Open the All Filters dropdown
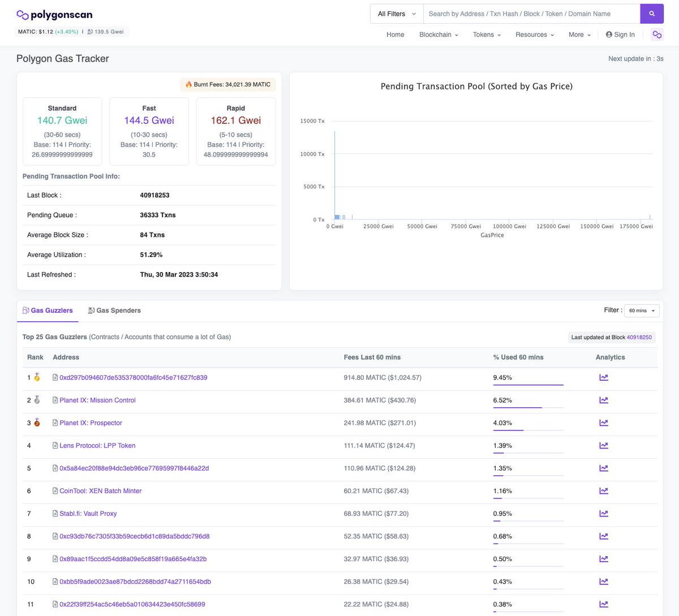Screen dimensions: 679x616 coord(397,14)
